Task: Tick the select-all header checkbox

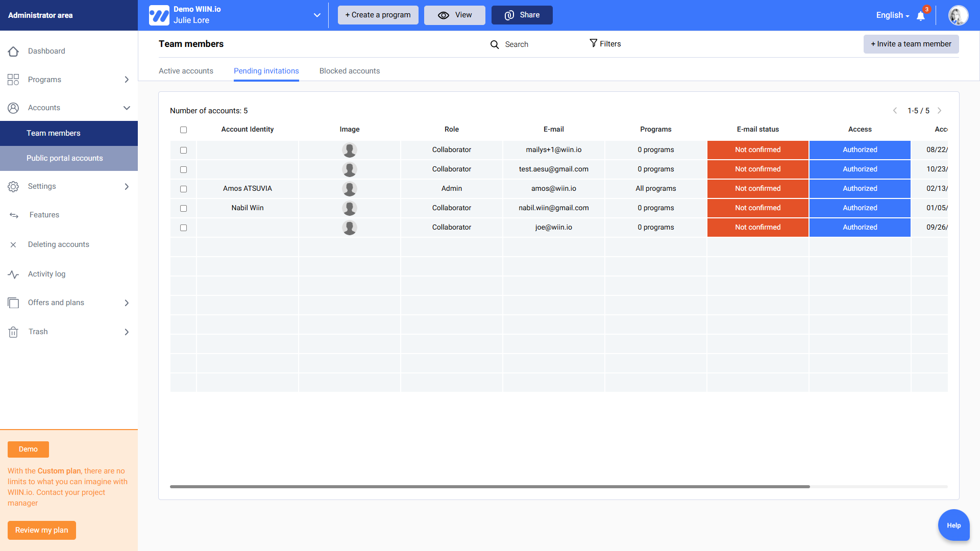Action: click(183, 130)
